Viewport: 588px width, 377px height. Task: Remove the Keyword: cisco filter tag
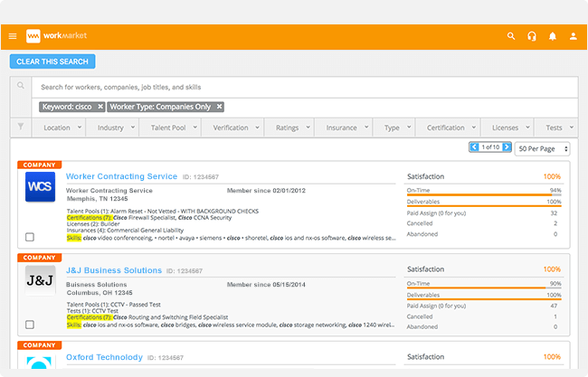100,107
